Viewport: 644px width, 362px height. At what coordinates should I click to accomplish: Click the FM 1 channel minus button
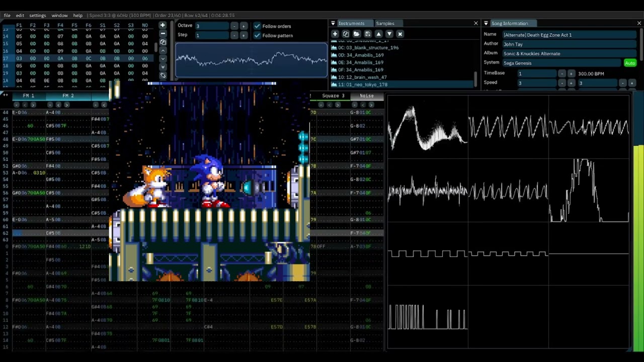click(x=16, y=105)
